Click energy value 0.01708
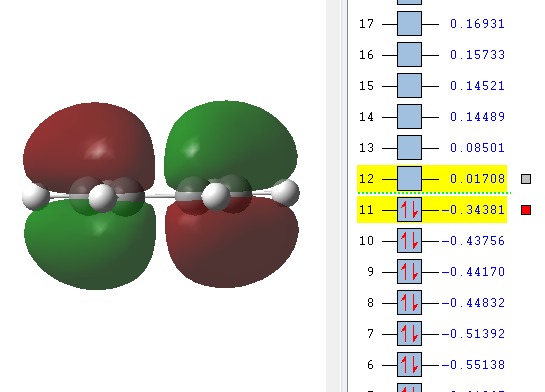Viewport: 545px width, 392px height. point(477,179)
